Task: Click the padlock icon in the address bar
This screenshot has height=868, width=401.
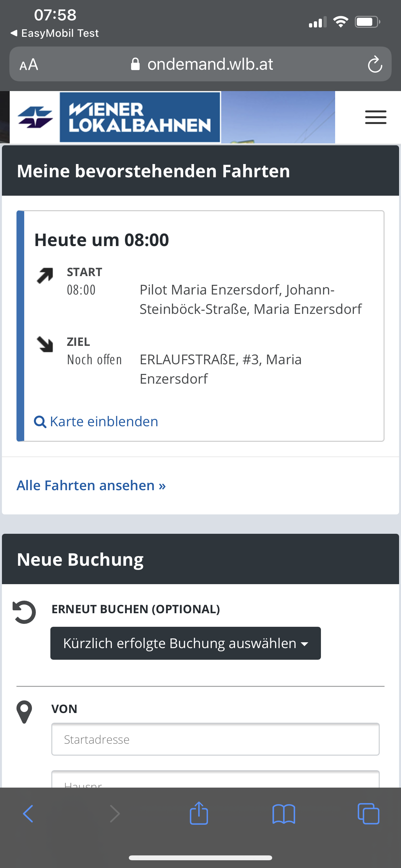Action: click(x=136, y=64)
